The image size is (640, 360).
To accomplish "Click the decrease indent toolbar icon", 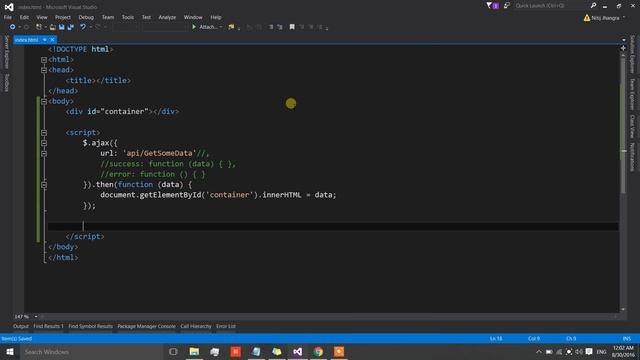I will click(271, 27).
